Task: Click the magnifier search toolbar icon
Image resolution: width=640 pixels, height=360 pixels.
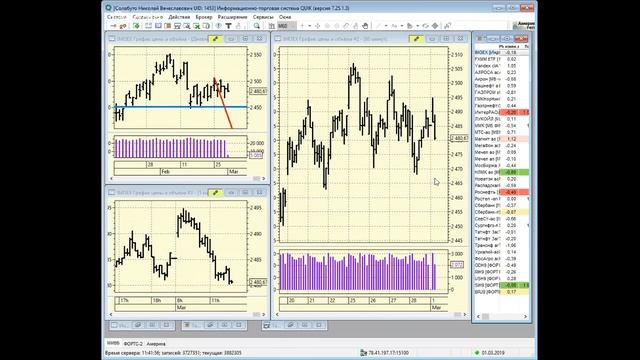Action: coord(257,26)
